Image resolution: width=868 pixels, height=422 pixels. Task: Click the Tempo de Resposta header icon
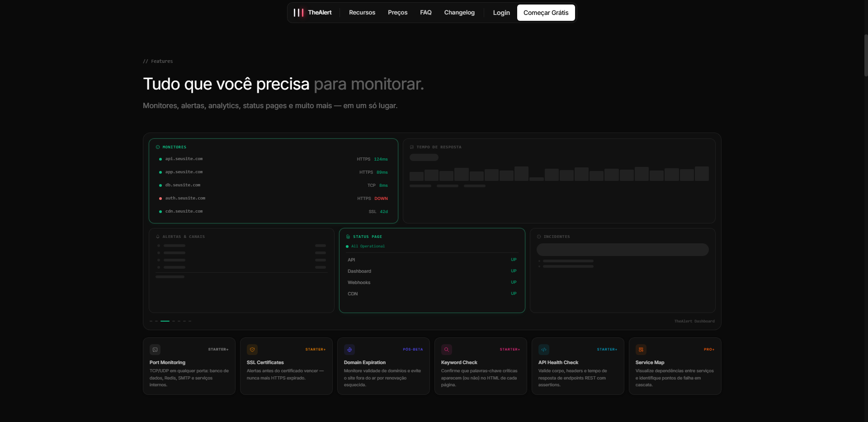point(412,147)
